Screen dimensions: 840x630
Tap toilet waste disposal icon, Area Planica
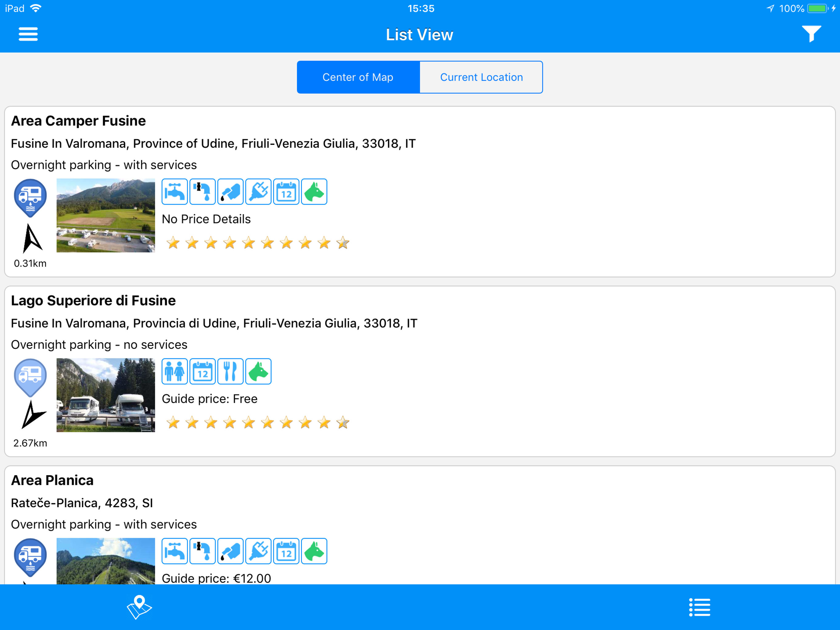(x=231, y=551)
